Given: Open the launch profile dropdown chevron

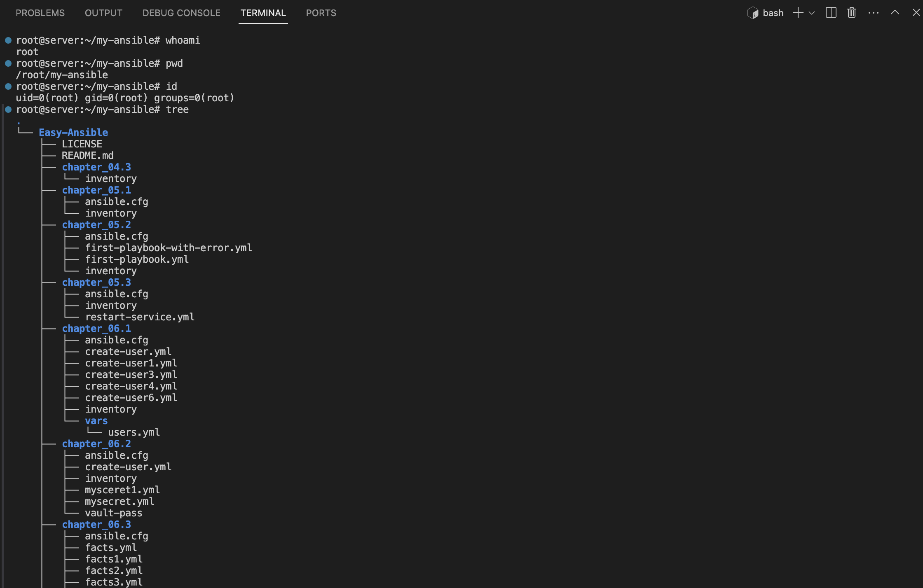Looking at the screenshot, I should 812,13.
